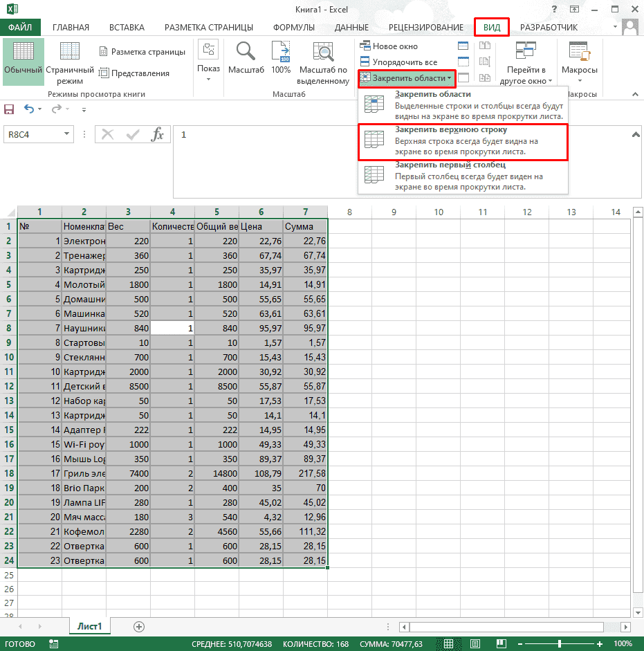Click the Hide window icon
The height and width of the screenshot is (651, 644).
point(463,62)
